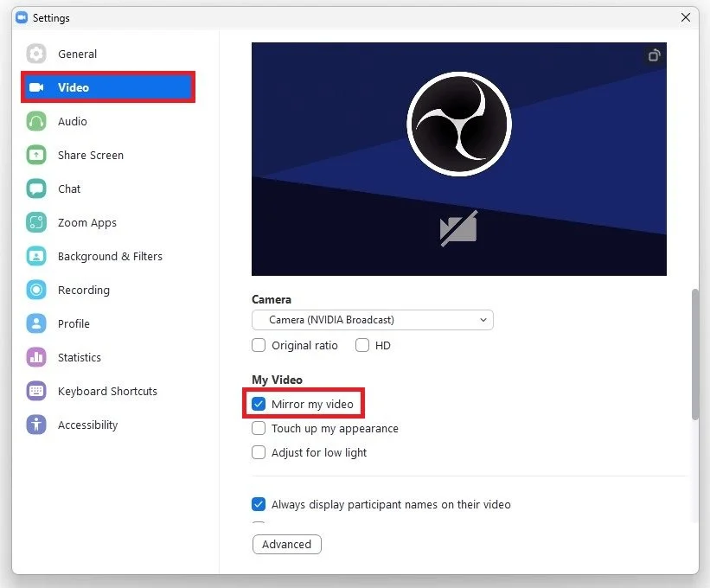Disable Mirror my video
This screenshot has width=710, height=588.
coord(259,403)
